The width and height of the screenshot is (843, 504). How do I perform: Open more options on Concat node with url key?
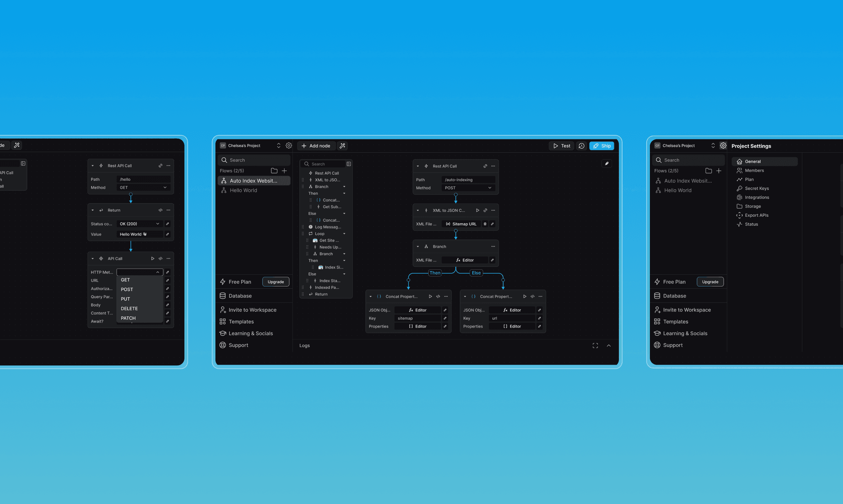point(540,297)
